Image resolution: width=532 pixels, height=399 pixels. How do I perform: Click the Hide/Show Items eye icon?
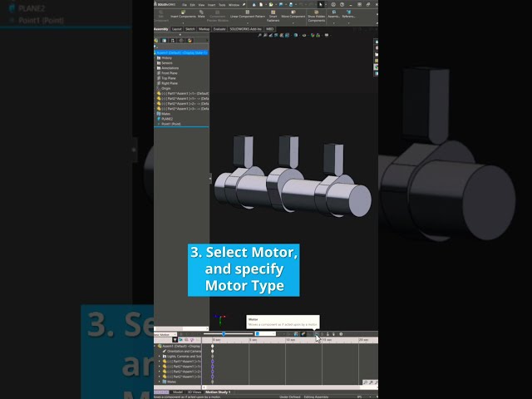coord(304,35)
